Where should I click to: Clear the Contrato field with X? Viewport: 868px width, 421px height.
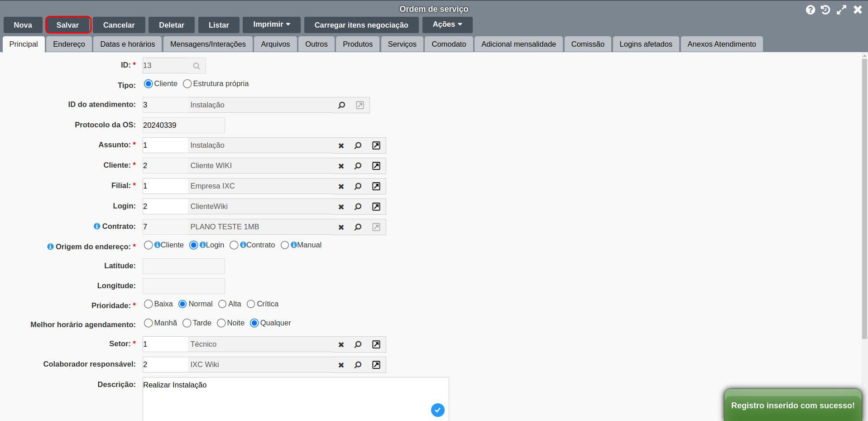pos(341,227)
